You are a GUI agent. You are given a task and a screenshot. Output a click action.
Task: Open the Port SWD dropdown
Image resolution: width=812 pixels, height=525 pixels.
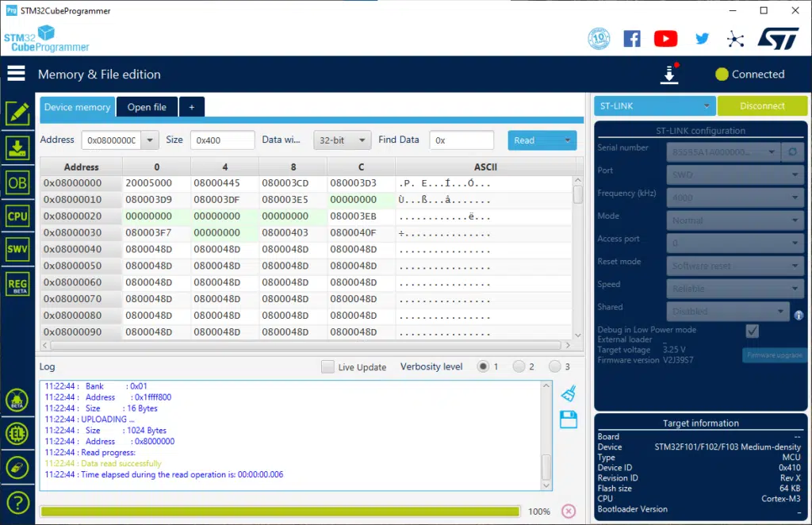coord(735,175)
